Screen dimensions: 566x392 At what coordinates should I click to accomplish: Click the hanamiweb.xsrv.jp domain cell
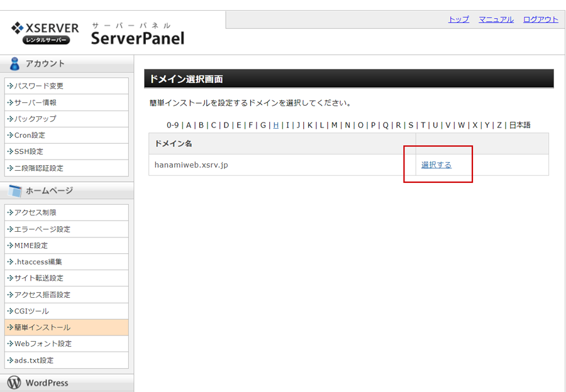[282, 165]
